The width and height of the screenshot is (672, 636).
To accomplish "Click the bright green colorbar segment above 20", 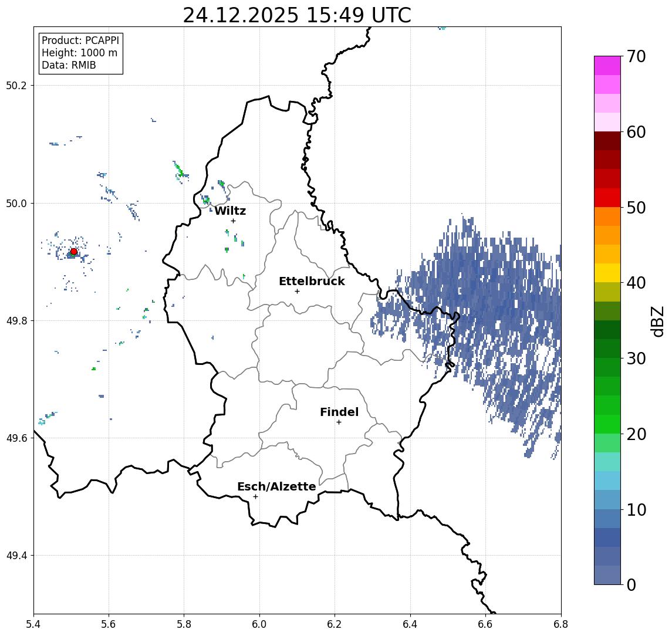I will pyautogui.click(x=607, y=424).
